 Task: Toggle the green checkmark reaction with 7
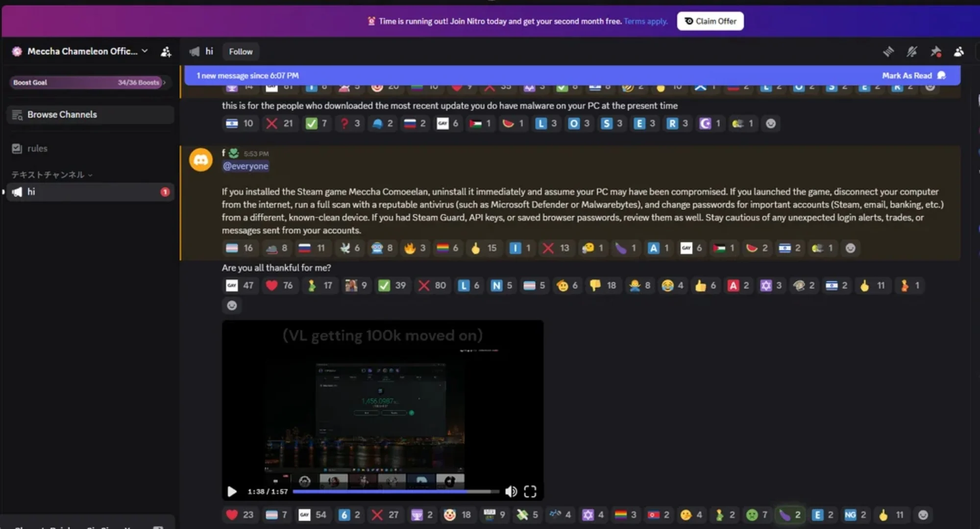(316, 124)
